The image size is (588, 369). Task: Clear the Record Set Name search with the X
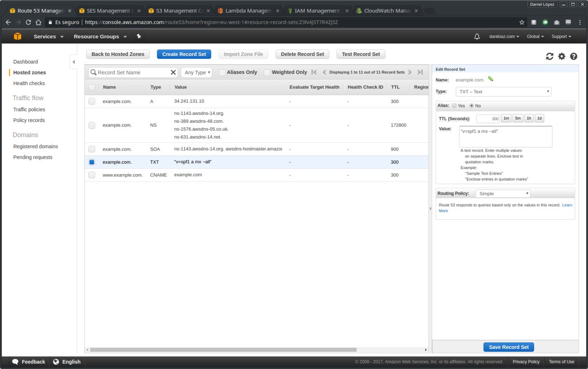(173, 72)
